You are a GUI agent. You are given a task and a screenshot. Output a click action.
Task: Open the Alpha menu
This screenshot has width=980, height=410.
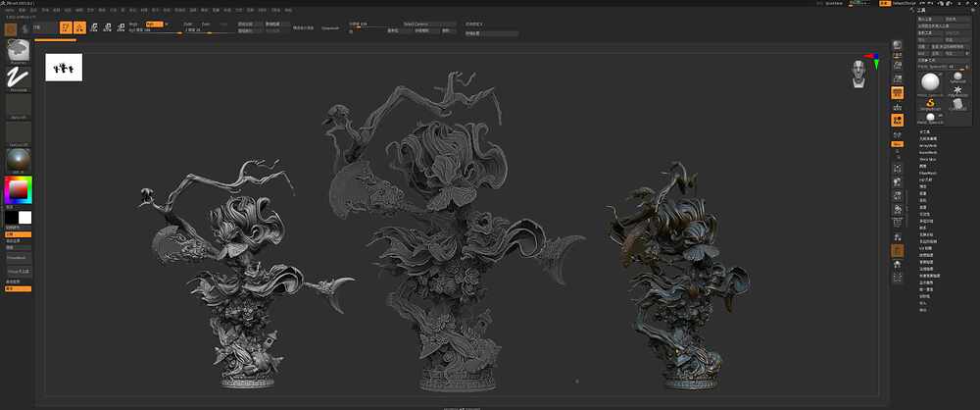click(8, 11)
